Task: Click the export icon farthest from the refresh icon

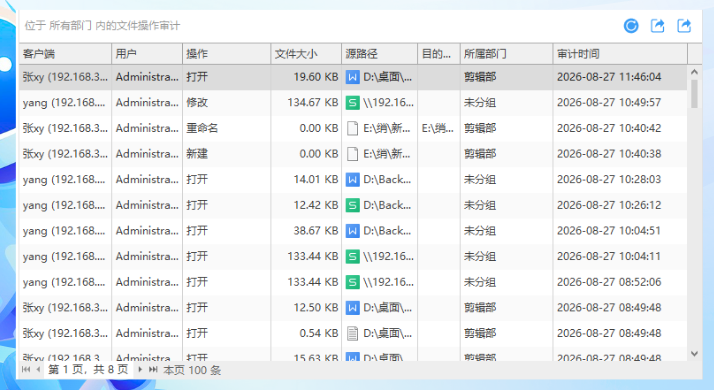Action: click(x=684, y=26)
